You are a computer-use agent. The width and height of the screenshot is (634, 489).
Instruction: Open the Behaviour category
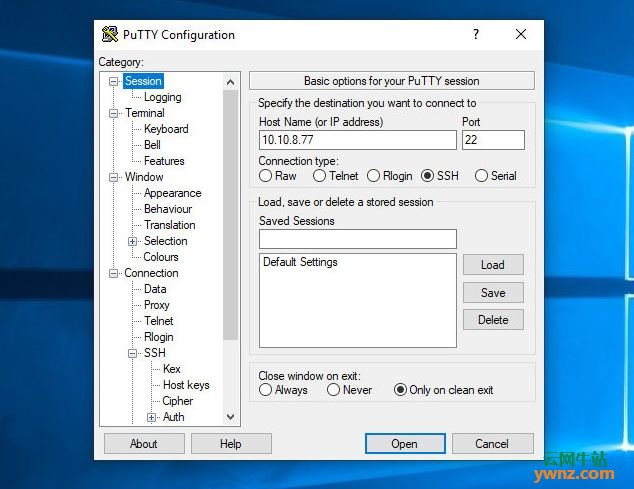[168, 209]
